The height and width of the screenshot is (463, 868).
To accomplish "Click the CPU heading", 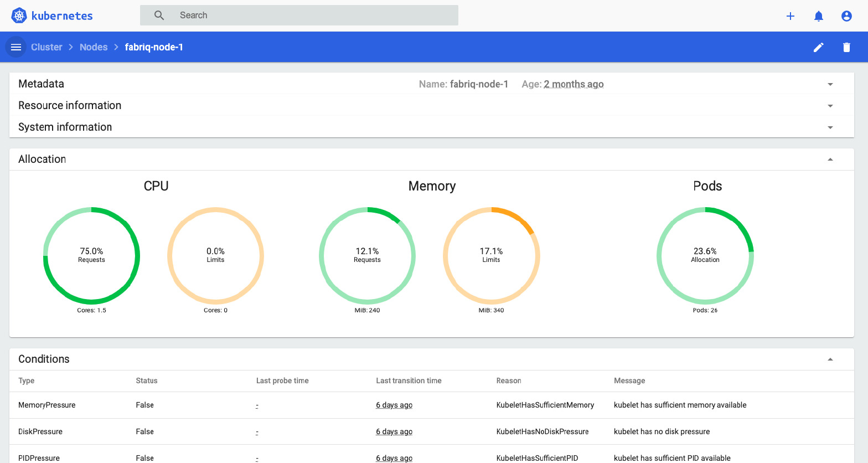I will [x=156, y=186].
